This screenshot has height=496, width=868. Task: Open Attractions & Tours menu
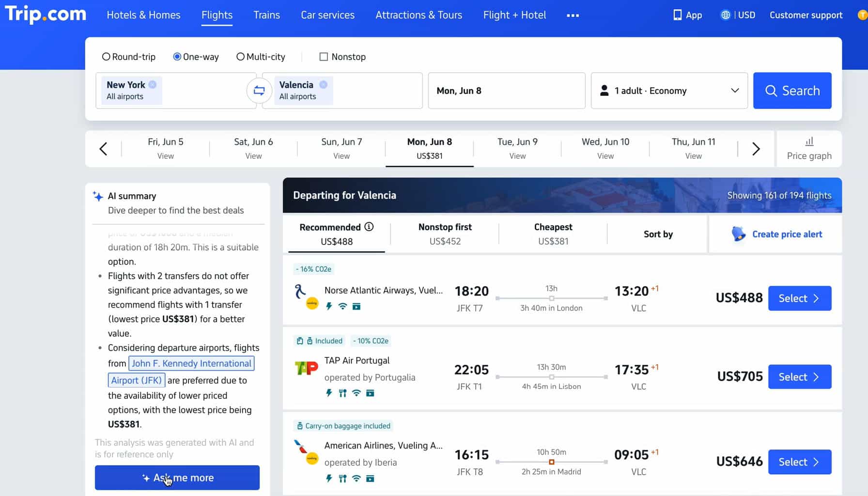419,15
